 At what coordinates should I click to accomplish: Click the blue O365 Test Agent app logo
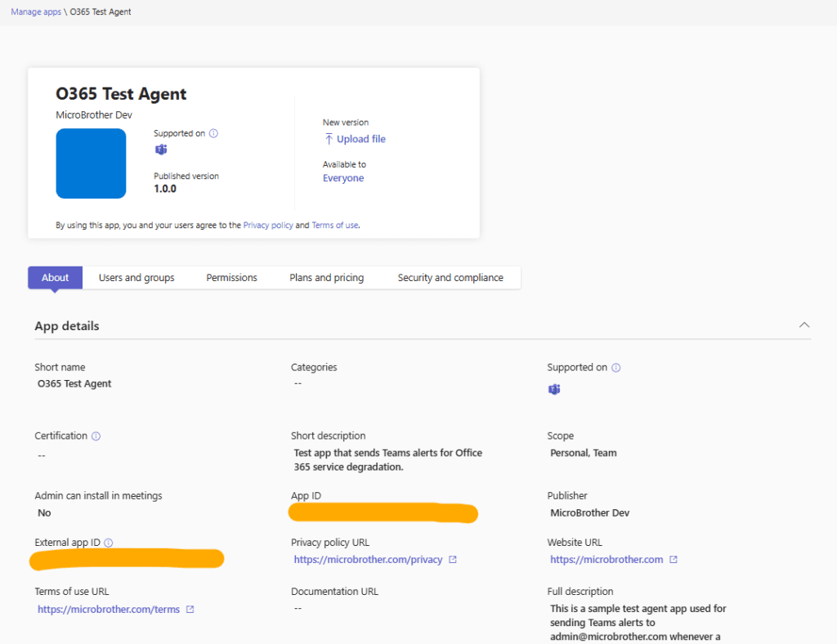point(91,163)
